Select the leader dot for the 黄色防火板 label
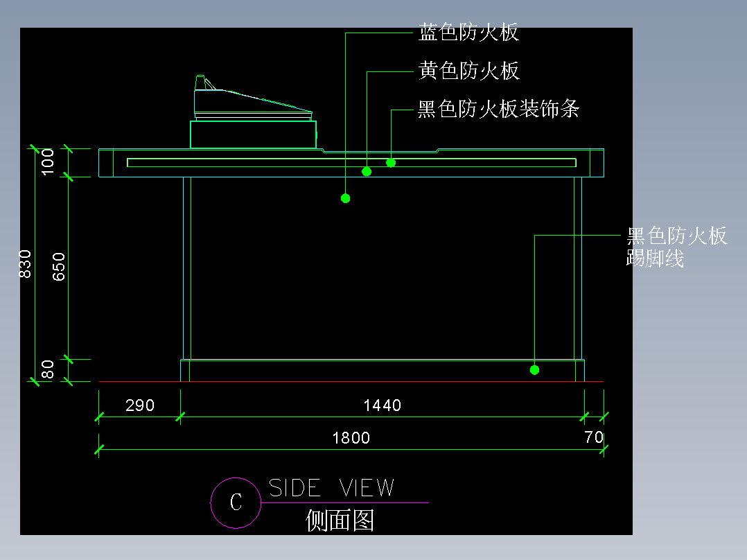The height and width of the screenshot is (560, 747). (x=367, y=172)
